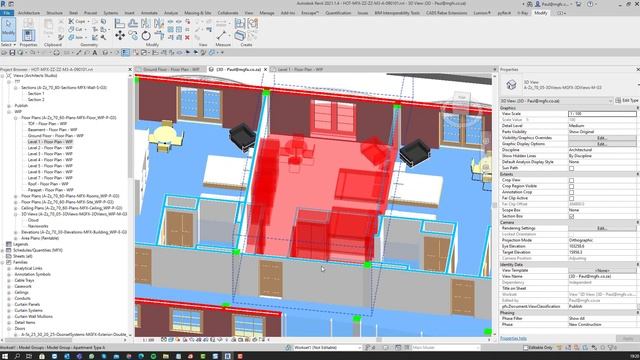Viewport: 640px width, 360px height.
Task: Uncheck the Section Box checkbox
Action: pos(571,216)
